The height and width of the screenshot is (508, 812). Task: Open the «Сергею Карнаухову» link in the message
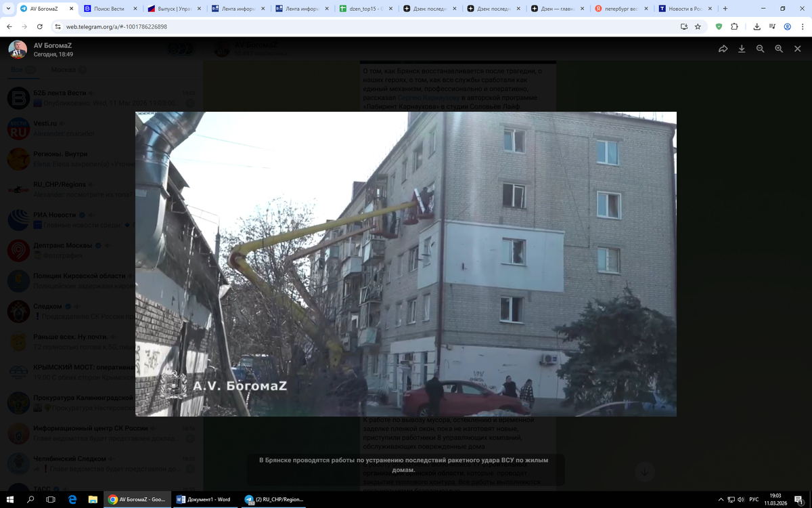pos(428,98)
